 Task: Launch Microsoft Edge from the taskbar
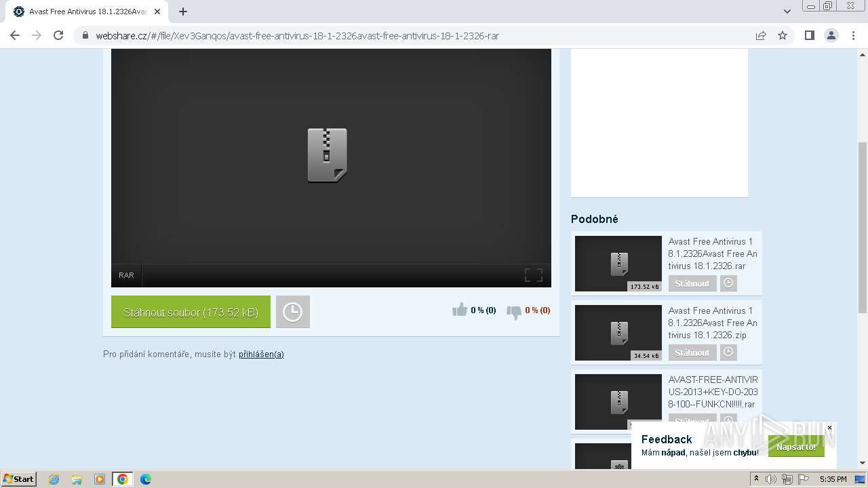[146, 479]
